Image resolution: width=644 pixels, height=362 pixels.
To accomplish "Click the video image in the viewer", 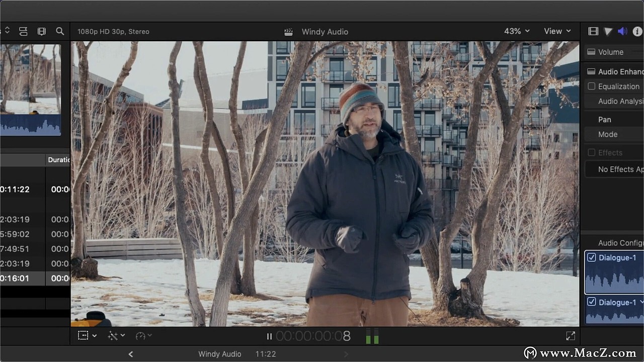I will 325,184.
